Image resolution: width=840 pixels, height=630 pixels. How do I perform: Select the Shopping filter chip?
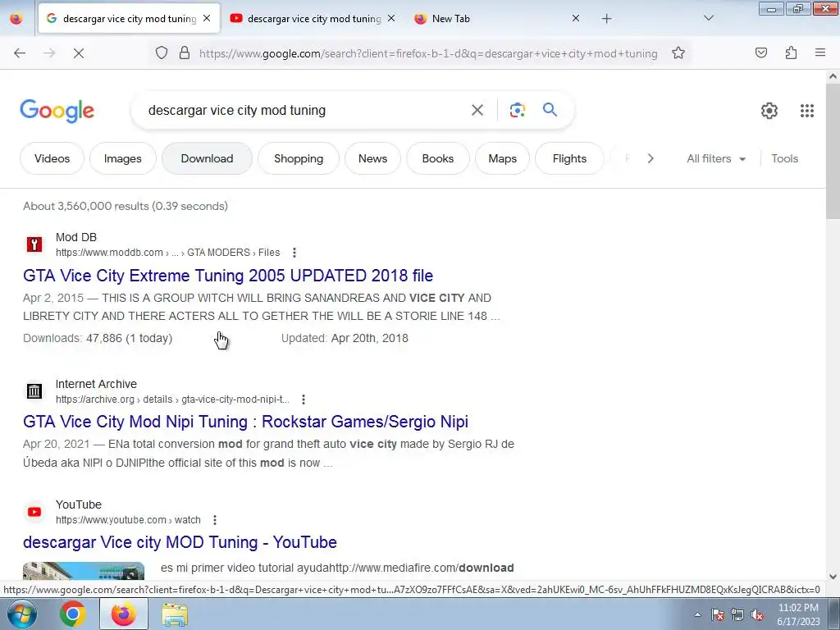click(x=299, y=158)
